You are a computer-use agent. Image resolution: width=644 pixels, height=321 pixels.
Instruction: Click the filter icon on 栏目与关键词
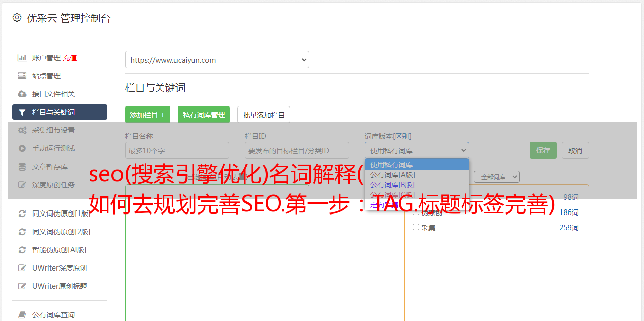tap(22, 112)
